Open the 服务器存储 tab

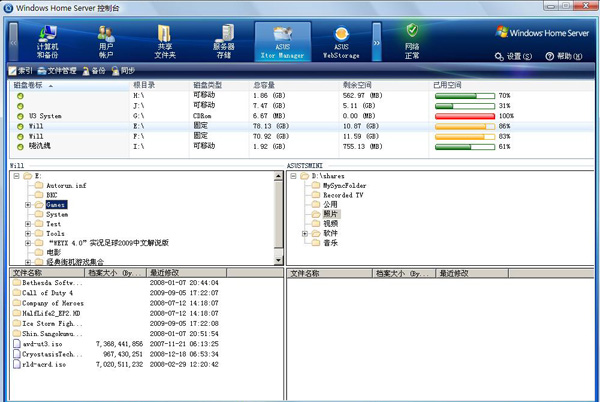[224, 42]
